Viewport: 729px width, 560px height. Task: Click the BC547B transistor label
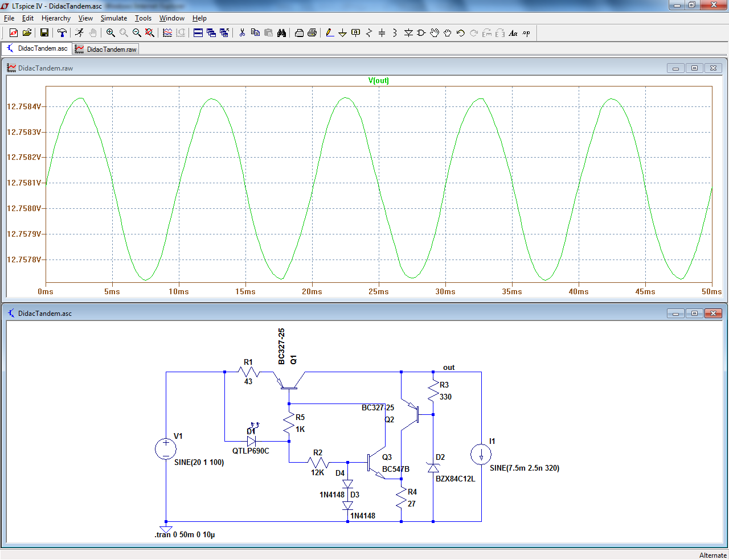coord(396,469)
